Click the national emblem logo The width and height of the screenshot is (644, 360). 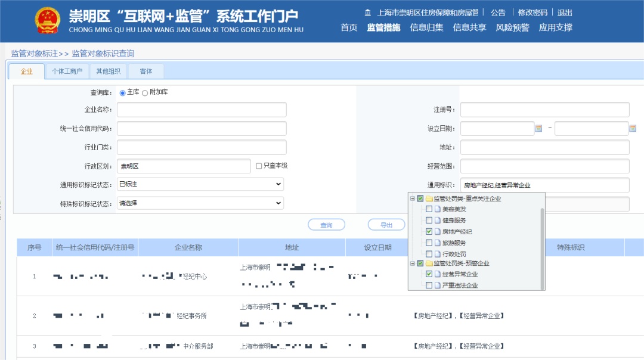pyautogui.click(x=48, y=21)
